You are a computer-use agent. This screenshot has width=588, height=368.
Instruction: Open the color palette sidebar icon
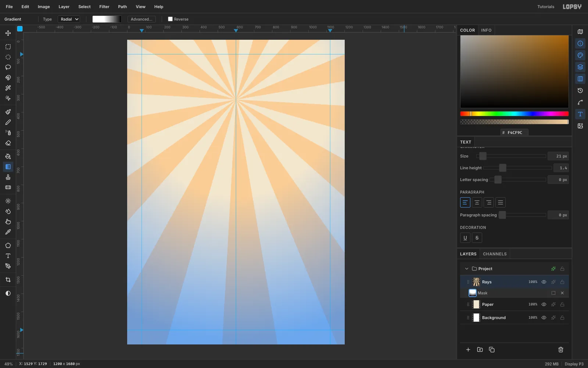(x=580, y=55)
